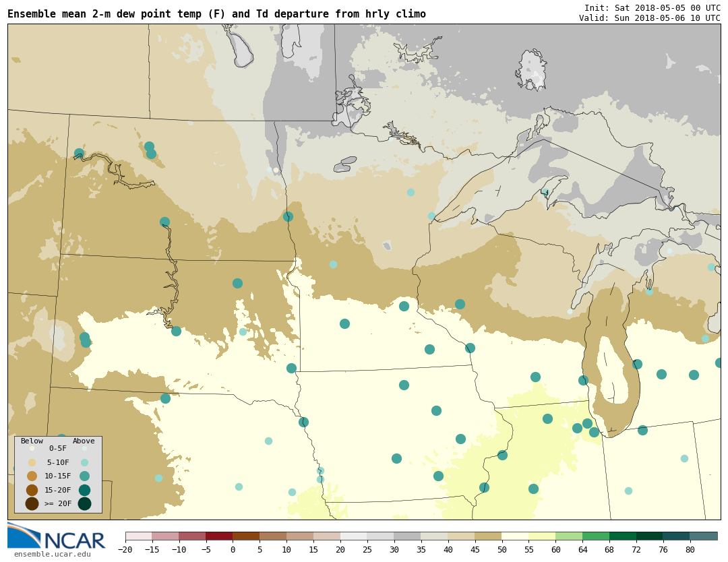Click the Above >= 20F dark green circle

[84, 503]
